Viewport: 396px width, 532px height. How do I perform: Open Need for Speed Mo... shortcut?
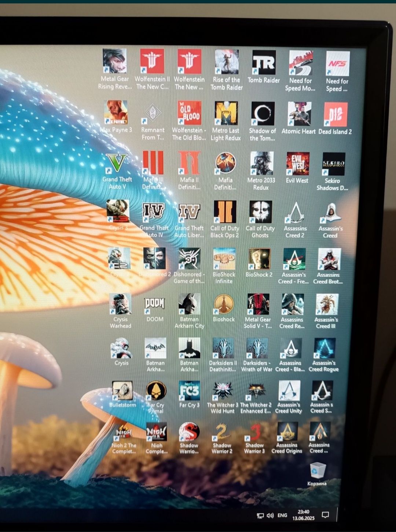coord(301,63)
